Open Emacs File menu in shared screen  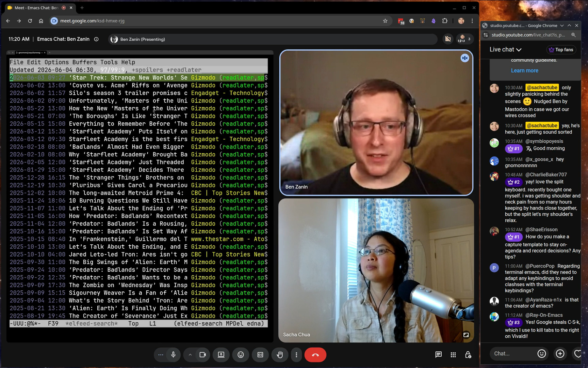pos(17,62)
